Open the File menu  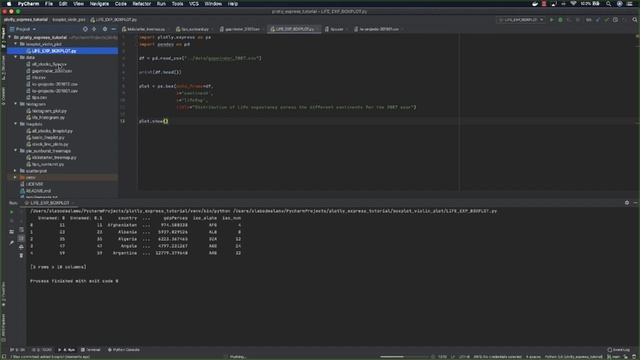pyautogui.click(x=49, y=4)
